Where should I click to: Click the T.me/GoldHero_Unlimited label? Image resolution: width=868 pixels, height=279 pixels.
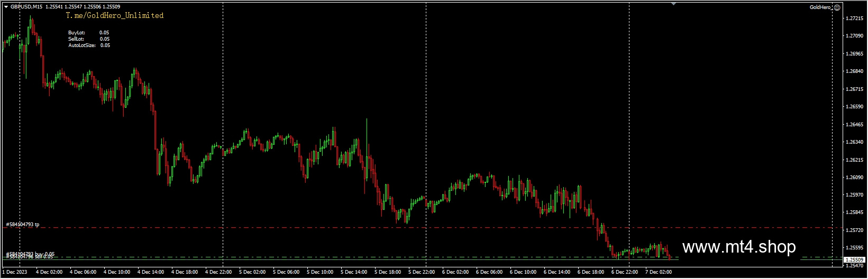point(115,16)
